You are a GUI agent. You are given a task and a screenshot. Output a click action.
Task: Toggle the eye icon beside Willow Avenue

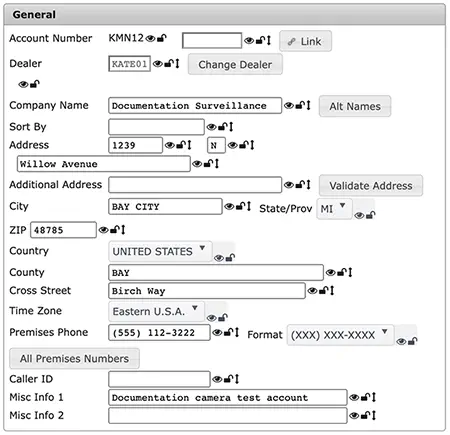pos(197,164)
